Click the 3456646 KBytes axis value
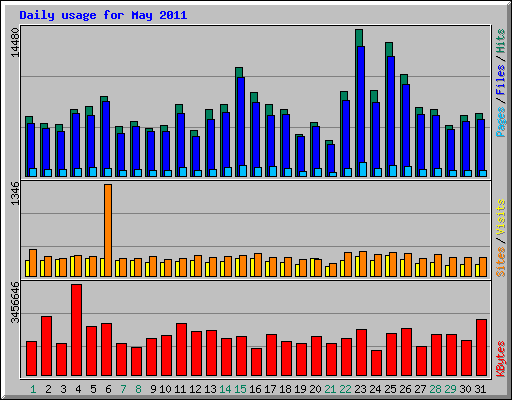 [x=15, y=303]
